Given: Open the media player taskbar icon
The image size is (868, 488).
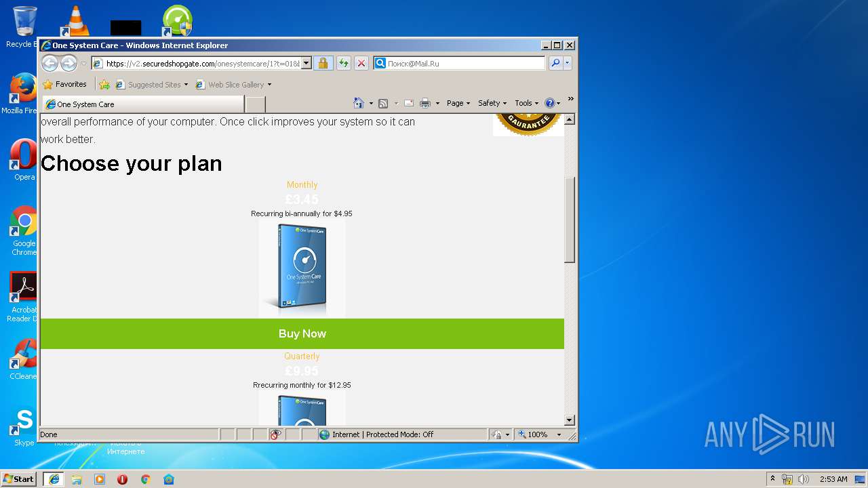Looking at the screenshot, I should pos(100,479).
